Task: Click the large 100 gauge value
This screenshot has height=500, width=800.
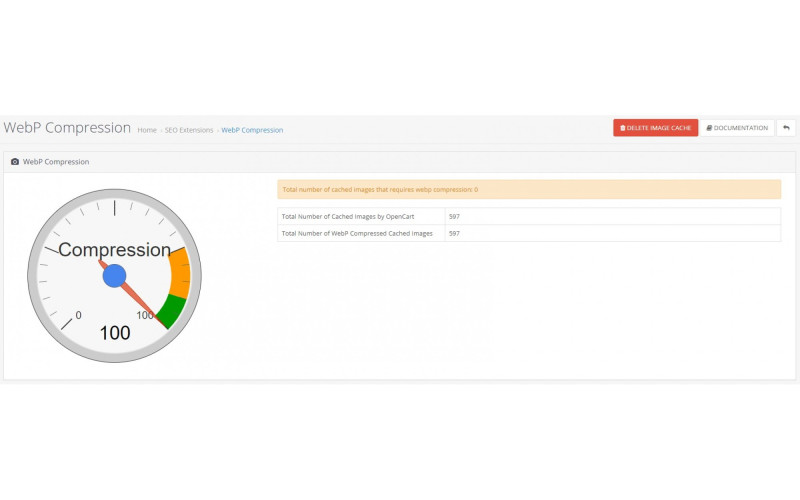Action: [114, 333]
